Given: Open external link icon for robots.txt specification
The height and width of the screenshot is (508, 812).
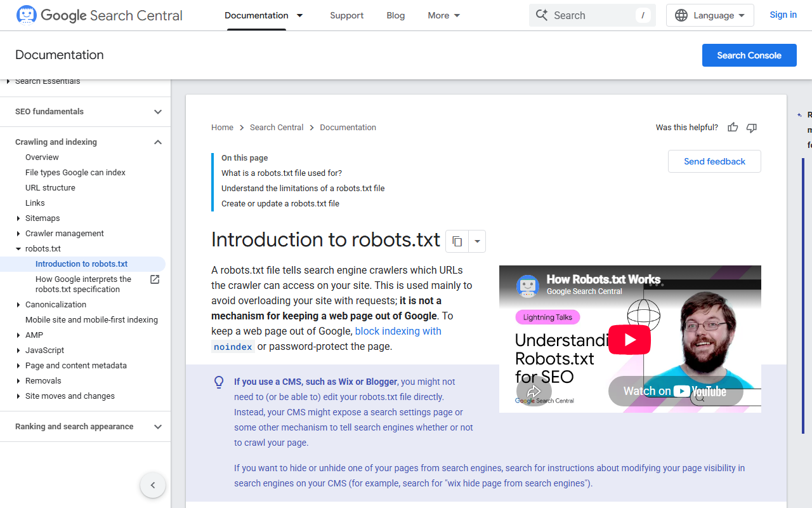Looking at the screenshot, I should point(154,279).
